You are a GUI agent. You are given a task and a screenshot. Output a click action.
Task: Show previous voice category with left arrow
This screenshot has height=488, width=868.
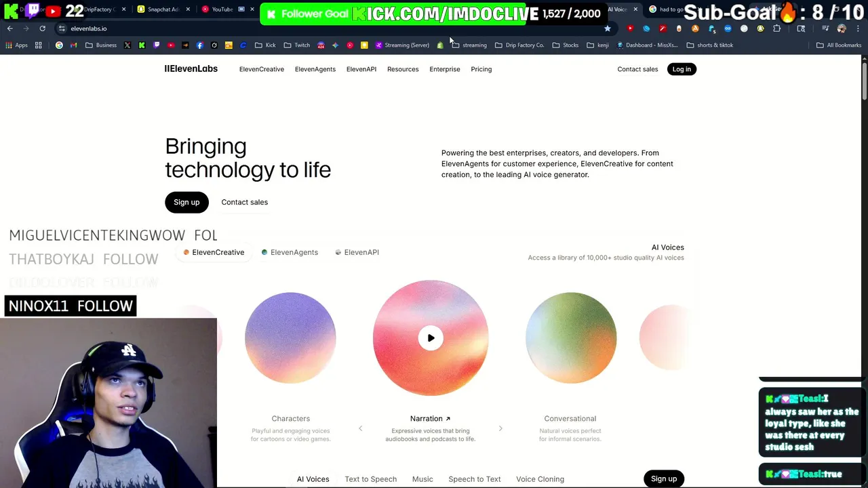coord(360,428)
